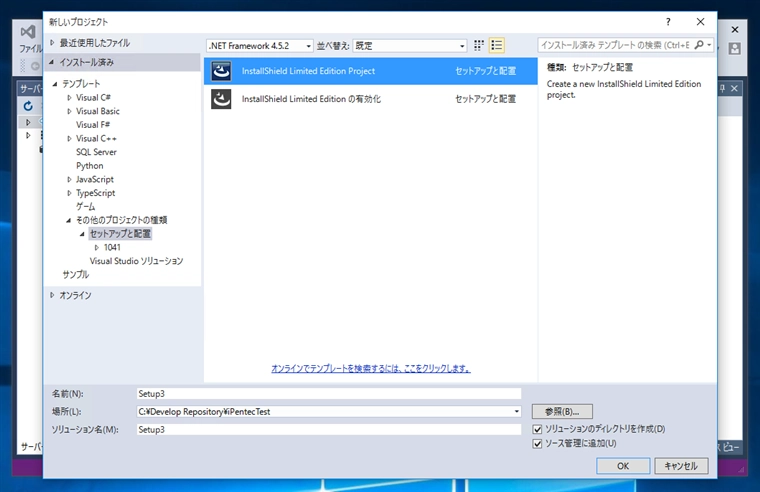Select TypeScript tree item label
The image size is (760, 492).
[95, 193]
